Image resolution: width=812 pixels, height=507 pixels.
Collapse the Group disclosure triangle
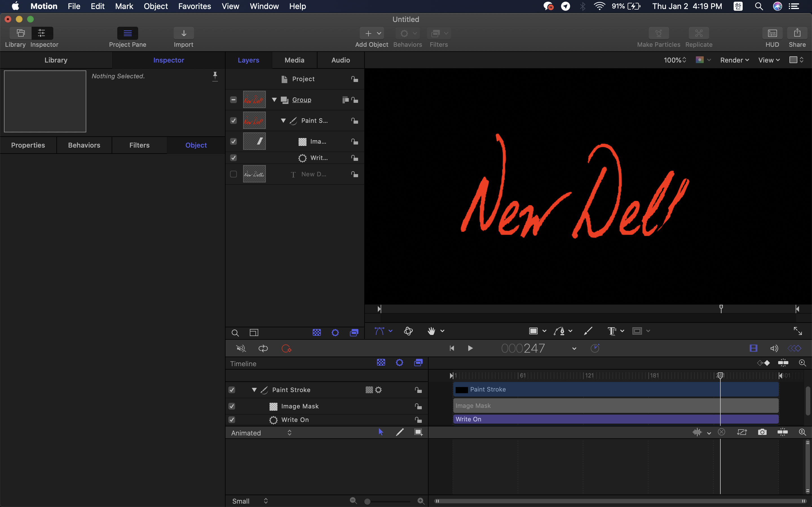pyautogui.click(x=274, y=100)
